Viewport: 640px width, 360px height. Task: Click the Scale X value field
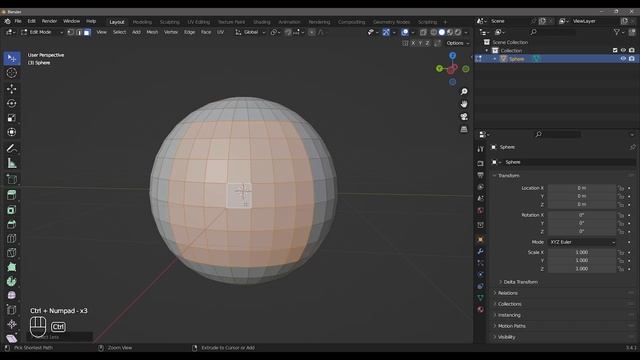coord(582,253)
